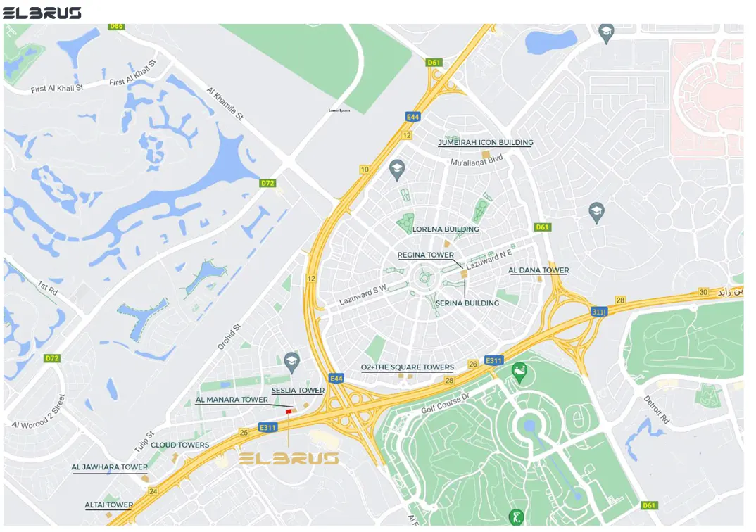
Task: Click the AL JAWHARA TOWER label
Action: coord(109,467)
